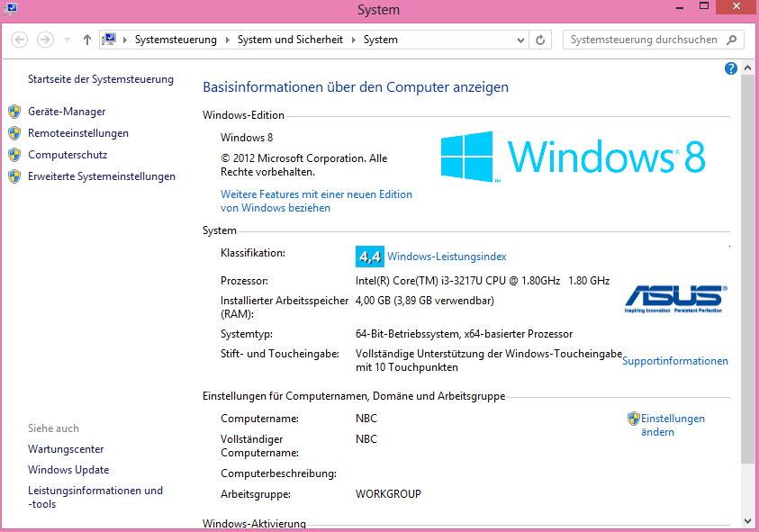Image resolution: width=759 pixels, height=532 pixels.
Task: Click the 64-Bit-Betriebssystem system type value
Action: (464, 334)
